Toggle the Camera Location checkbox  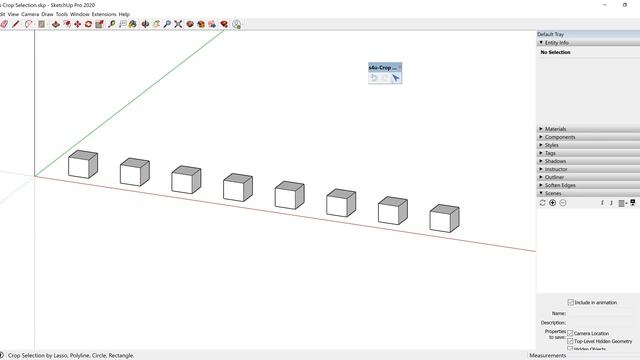(x=570, y=333)
